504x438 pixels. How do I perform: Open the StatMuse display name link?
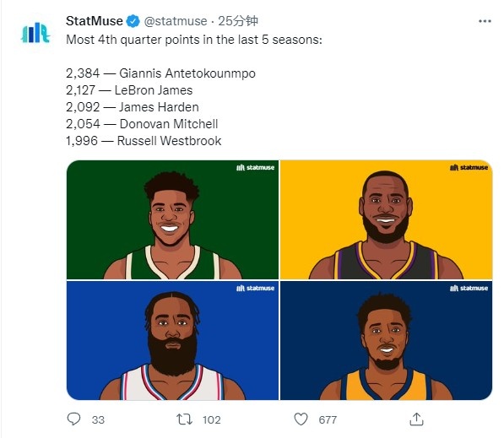[x=95, y=21]
